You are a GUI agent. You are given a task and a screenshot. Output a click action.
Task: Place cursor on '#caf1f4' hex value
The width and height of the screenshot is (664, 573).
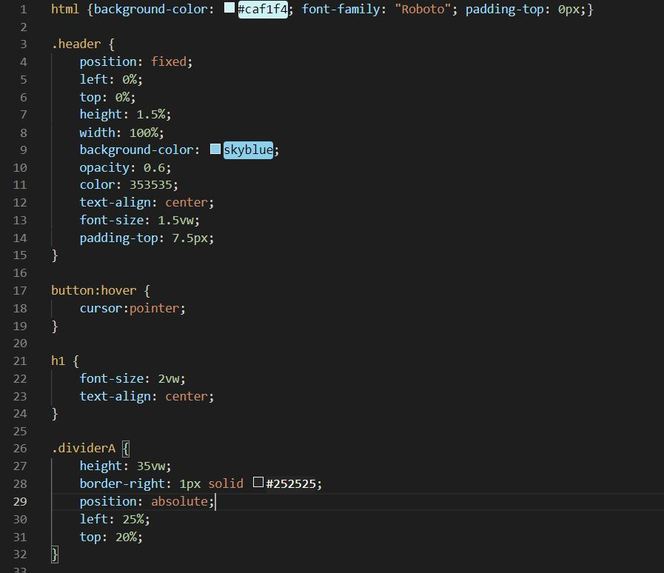pos(263,9)
